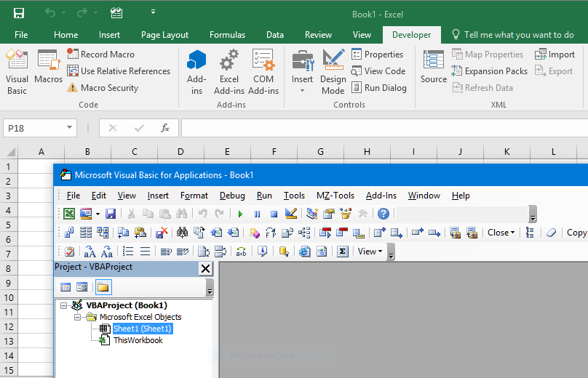Click the Reset stop icon in VBA toolbar
Screen dimensions: 588x378
click(x=274, y=214)
